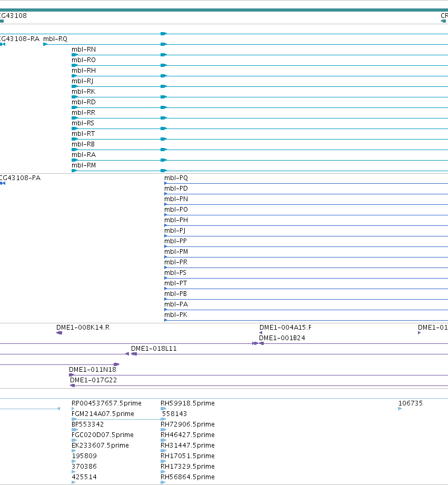Click the RH17329.5prime EST label

[187, 467]
